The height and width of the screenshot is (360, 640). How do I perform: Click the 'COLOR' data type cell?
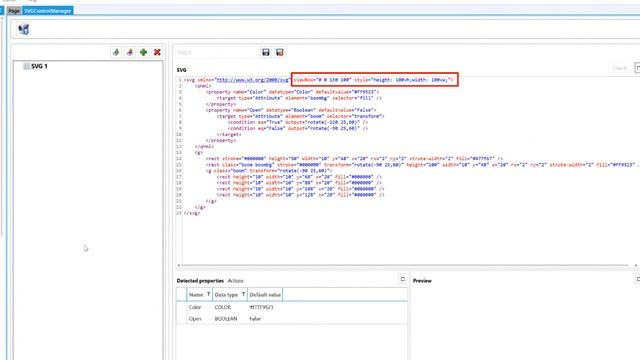pos(223,307)
